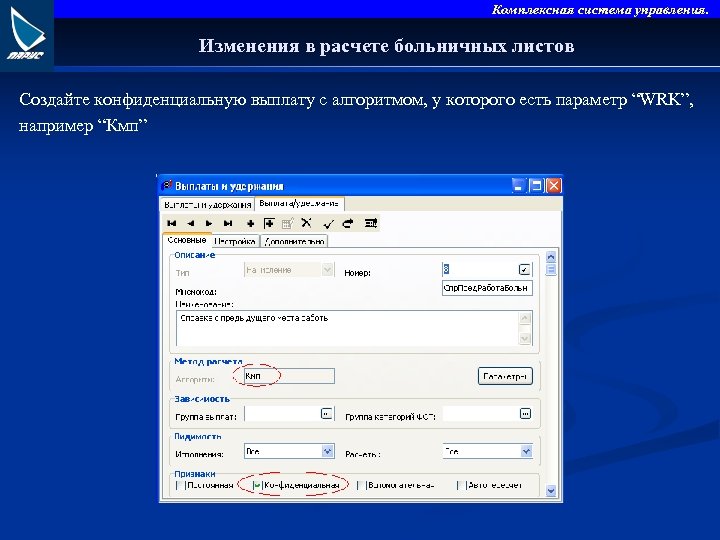Viewport: 720px width, 540px height.
Task: Toggle the Вспомогательная checkbox
Action: [x=361, y=485]
